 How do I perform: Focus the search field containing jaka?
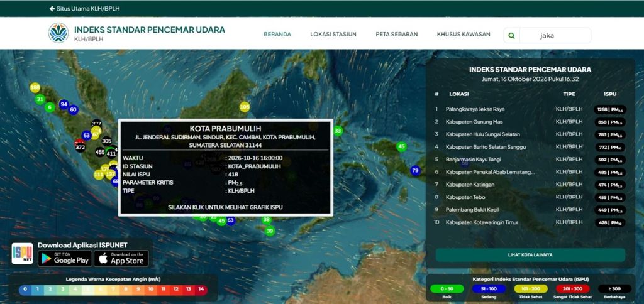(555, 36)
